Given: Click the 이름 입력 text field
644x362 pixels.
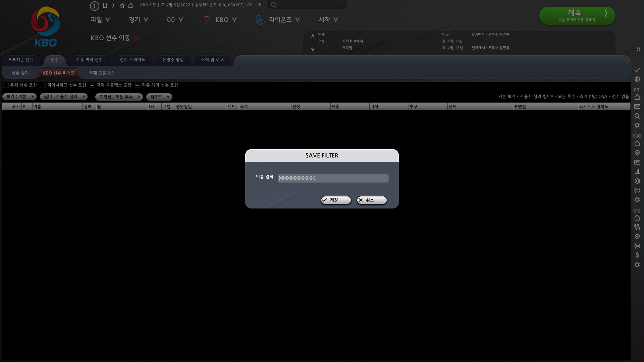Looking at the screenshot, I should [x=333, y=178].
